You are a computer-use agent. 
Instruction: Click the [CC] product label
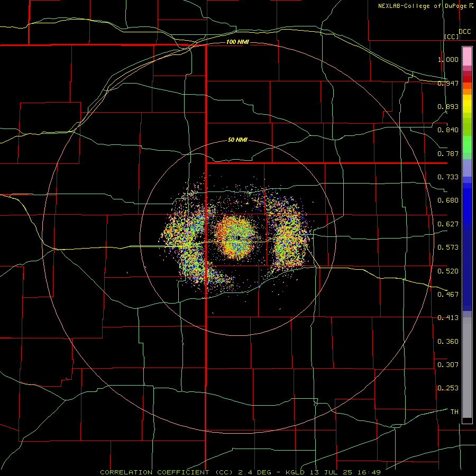tap(452, 36)
